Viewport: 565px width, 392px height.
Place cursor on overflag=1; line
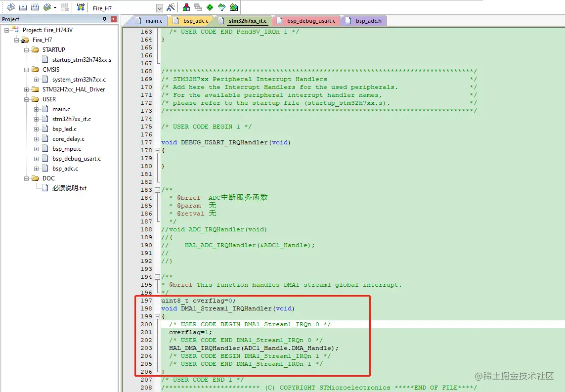pos(191,332)
